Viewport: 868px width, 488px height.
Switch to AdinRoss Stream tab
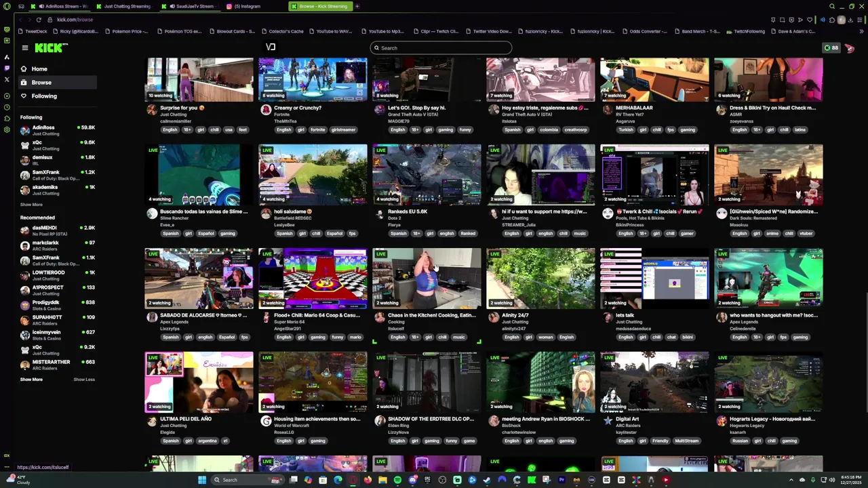click(59, 6)
